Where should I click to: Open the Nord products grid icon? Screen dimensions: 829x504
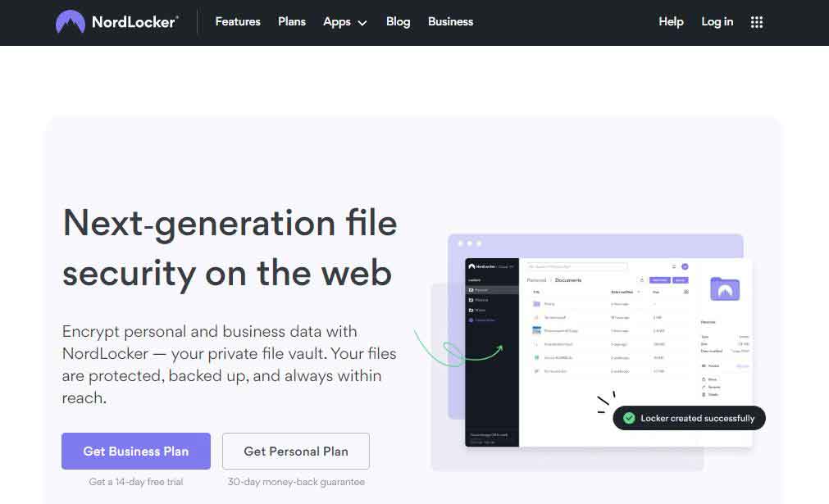point(757,22)
